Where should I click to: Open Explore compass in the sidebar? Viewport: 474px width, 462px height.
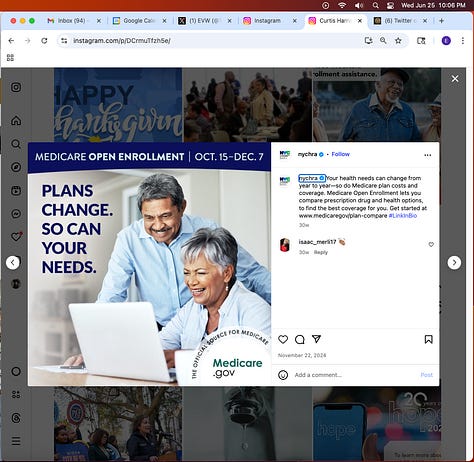point(16,167)
